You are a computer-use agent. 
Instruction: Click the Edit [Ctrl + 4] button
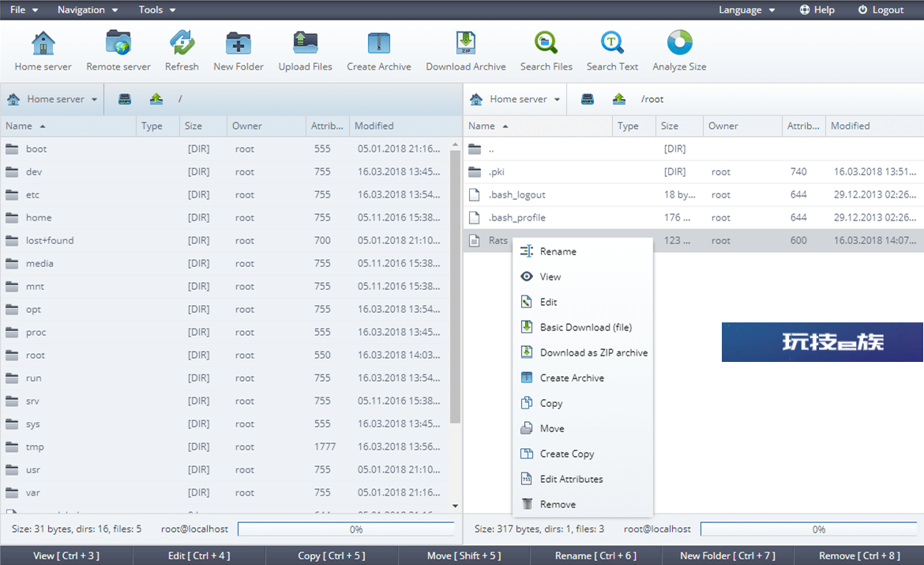coord(199,556)
